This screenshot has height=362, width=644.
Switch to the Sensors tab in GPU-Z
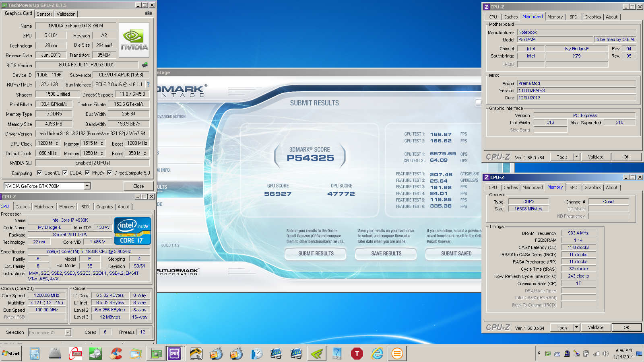pos(44,14)
